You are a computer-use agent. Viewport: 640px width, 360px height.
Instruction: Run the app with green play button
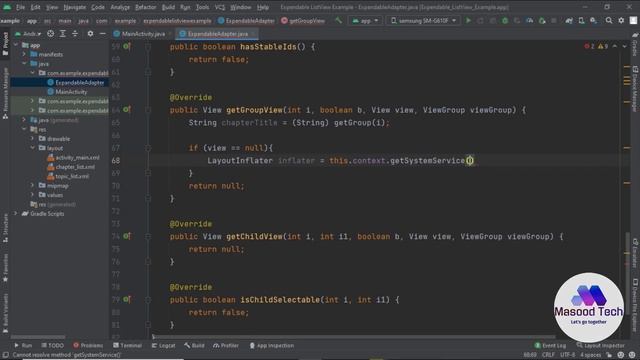tap(469, 20)
